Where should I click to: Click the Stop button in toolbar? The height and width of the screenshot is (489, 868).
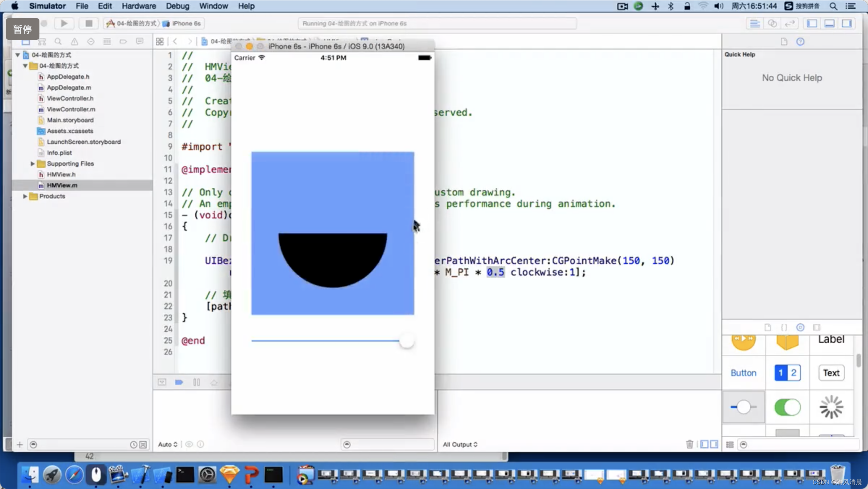[x=88, y=23]
